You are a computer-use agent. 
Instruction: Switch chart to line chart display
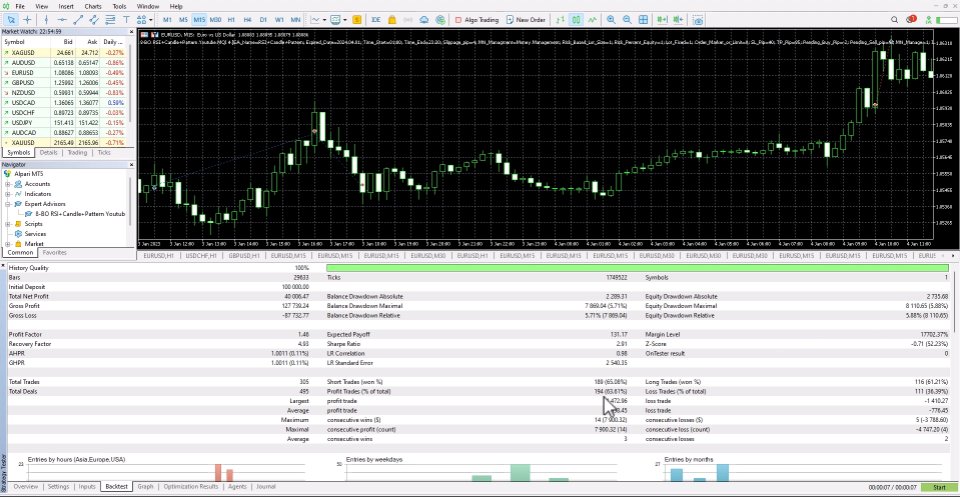click(x=592, y=20)
